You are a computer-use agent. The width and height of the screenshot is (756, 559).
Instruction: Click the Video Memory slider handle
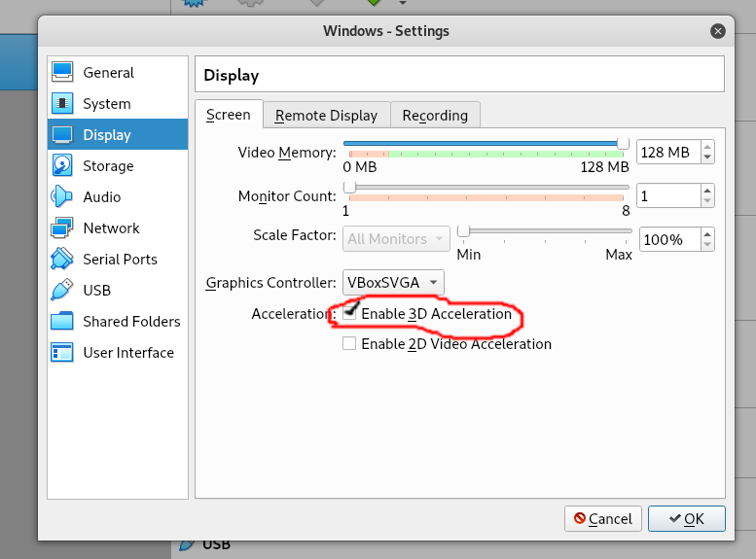coord(623,143)
